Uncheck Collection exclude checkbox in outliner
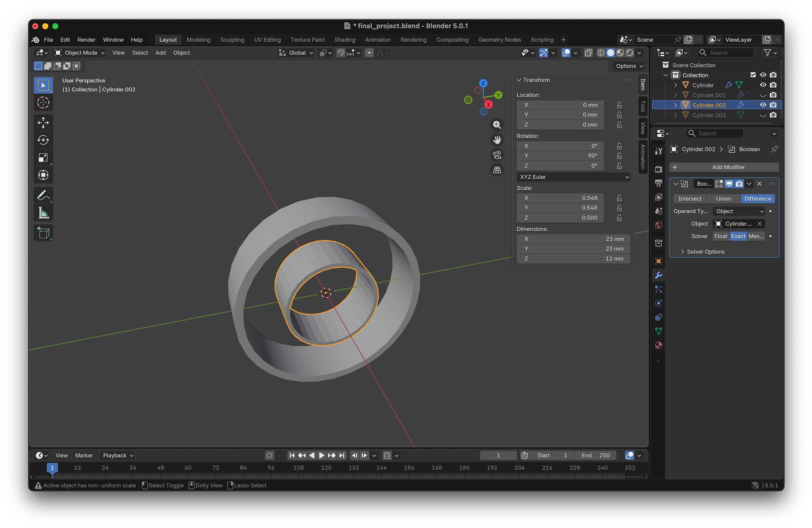812x528 pixels. [x=753, y=75]
